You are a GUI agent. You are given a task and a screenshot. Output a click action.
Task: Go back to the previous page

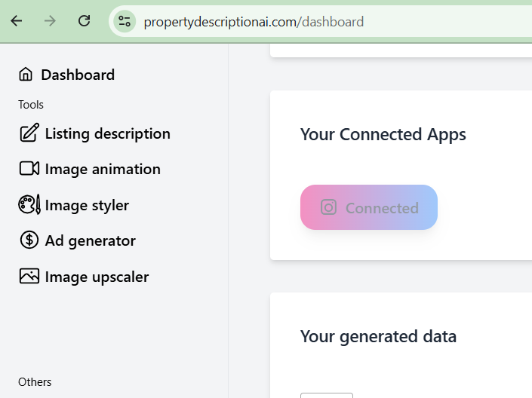tap(17, 21)
